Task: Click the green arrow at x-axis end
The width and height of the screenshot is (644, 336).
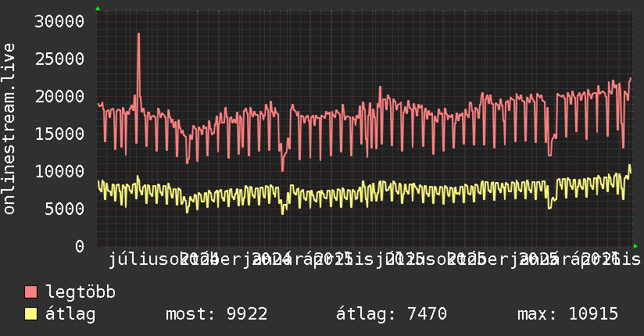Action: point(635,246)
